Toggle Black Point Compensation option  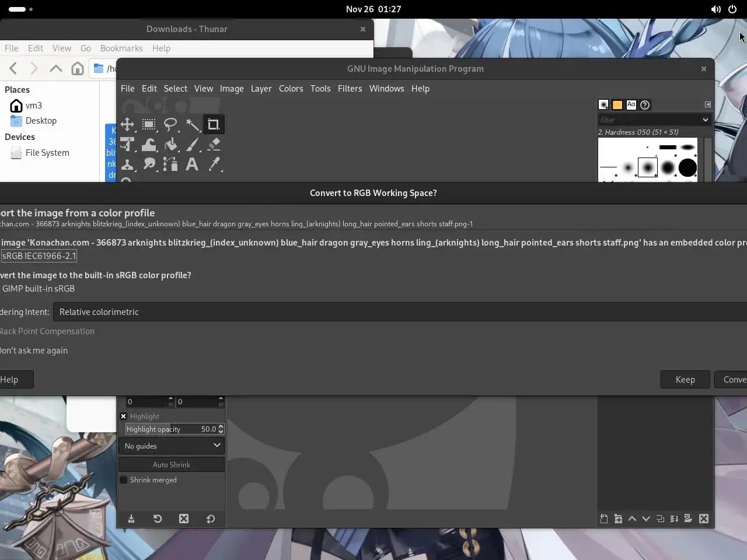pos(47,331)
